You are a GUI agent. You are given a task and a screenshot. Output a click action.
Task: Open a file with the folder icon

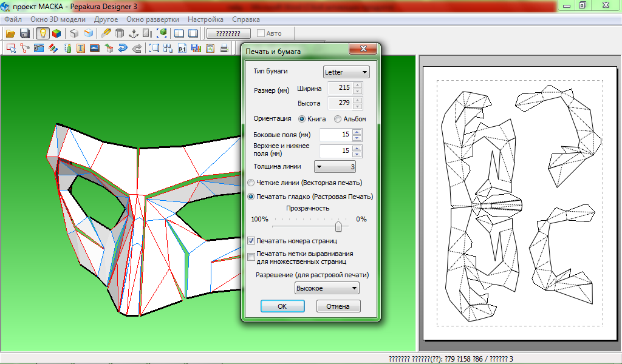click(x=10, y=33)
